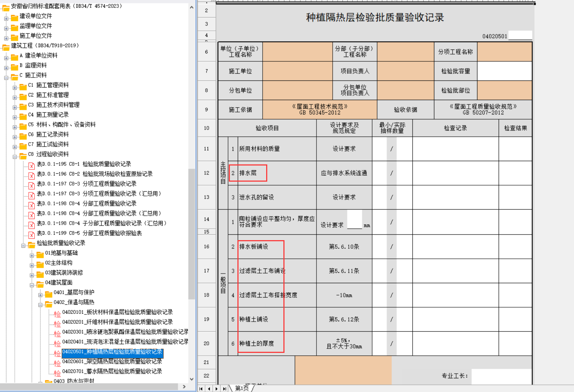The image size is (574, 392).
Task: Go to the first sheet with the navigation arrow
Action: 201,388
